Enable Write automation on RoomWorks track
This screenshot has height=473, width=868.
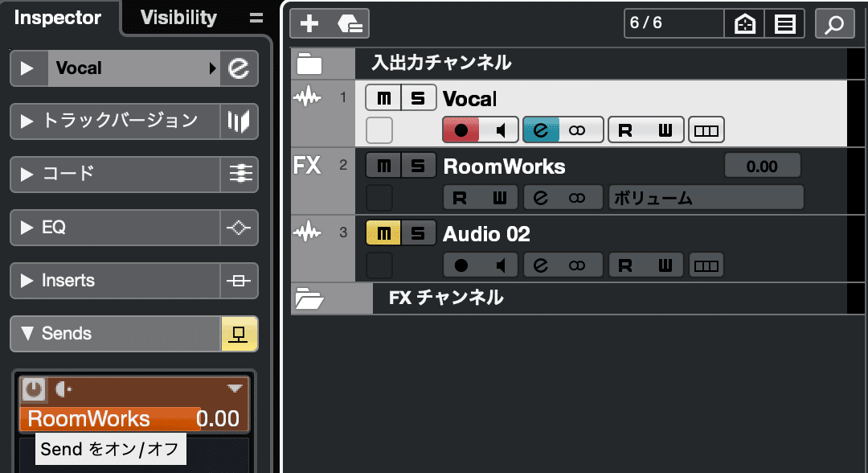pyautogui.click(x=499, y=198)
